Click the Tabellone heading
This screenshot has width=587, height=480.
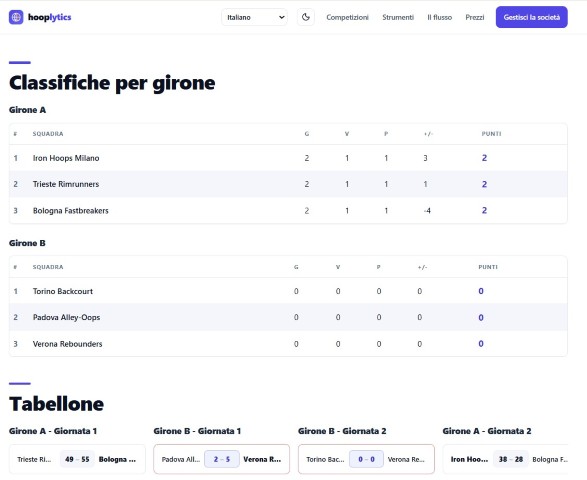coord(57,404)
